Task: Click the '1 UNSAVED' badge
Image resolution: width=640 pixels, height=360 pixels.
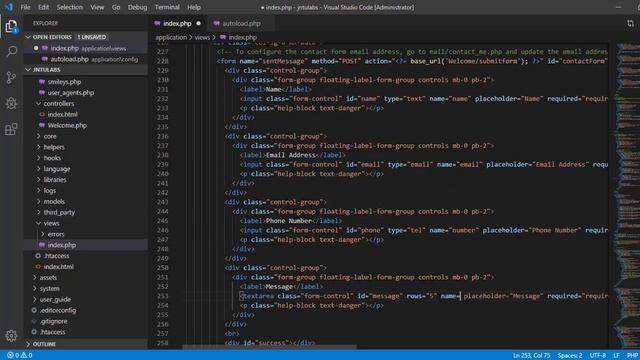Action: 91,37
